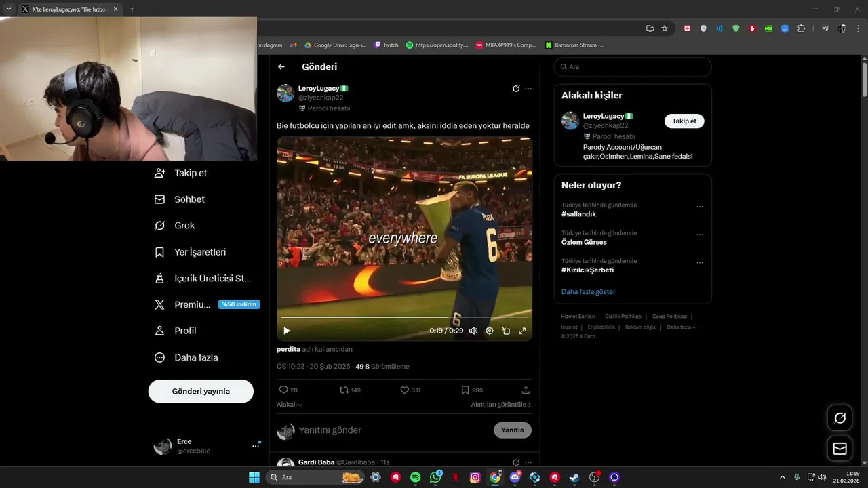Open options for #KızılcıkŞerbeti trend

coord(700,263)
